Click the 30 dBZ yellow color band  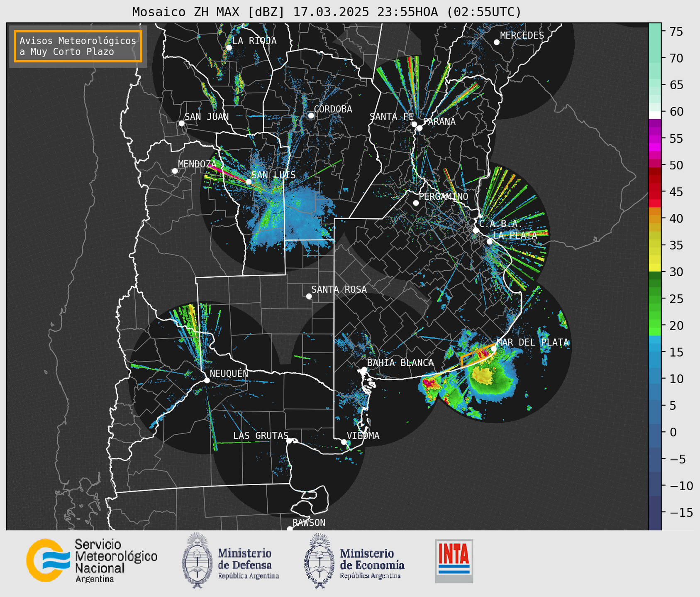(655, 268)
